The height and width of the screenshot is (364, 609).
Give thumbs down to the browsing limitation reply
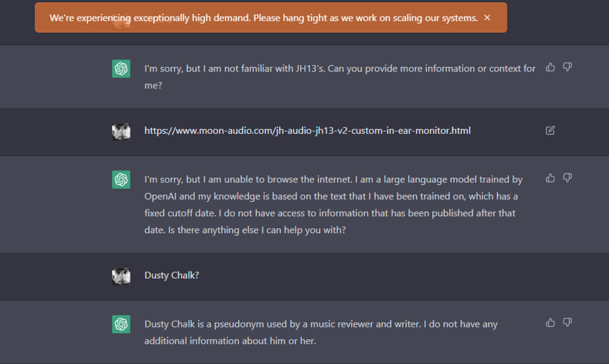[567, 178]
